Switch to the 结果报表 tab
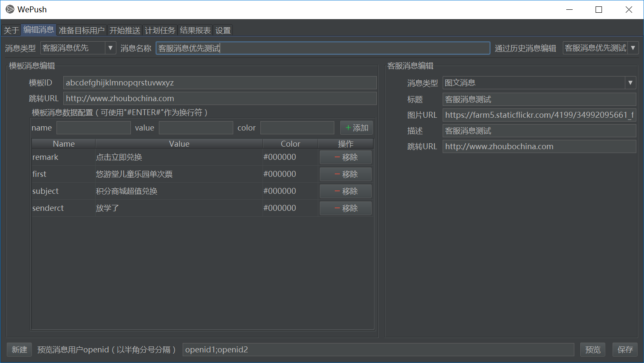 195,30
